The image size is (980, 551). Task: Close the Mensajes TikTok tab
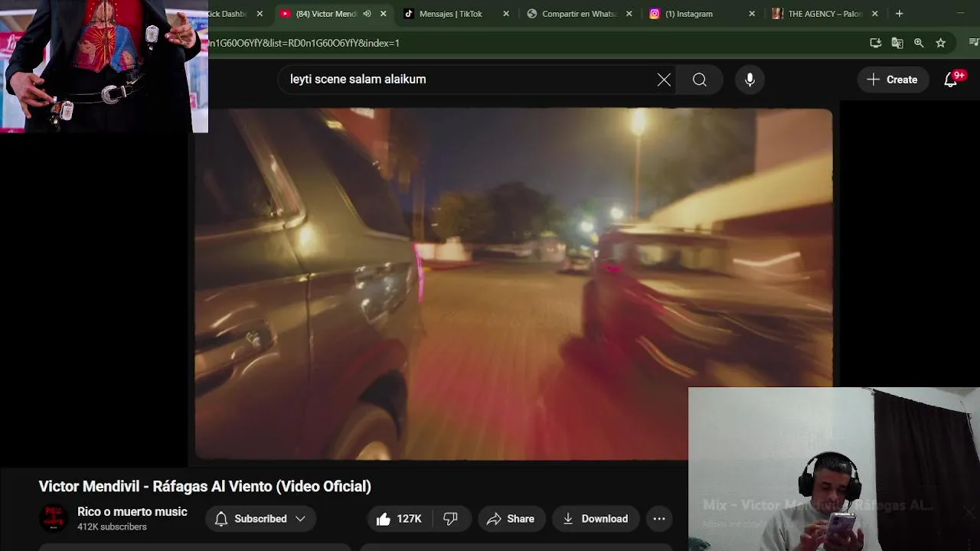506,14
